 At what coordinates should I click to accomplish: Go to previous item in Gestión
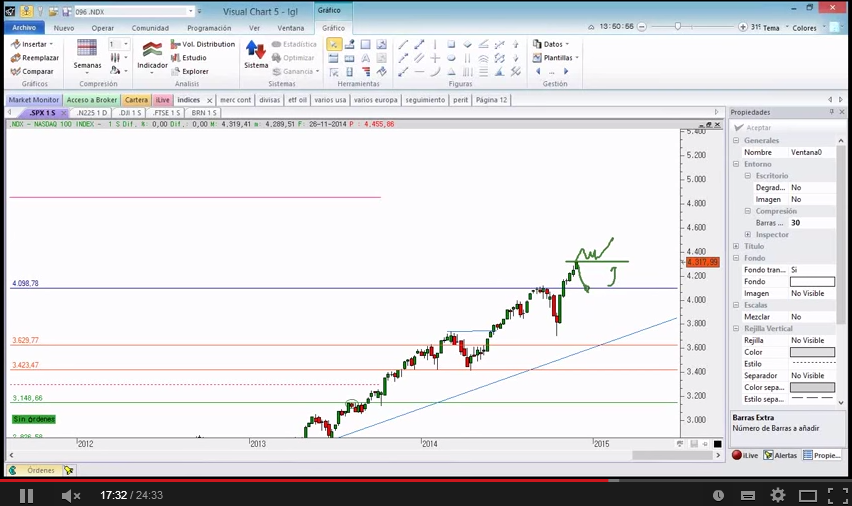538,71
